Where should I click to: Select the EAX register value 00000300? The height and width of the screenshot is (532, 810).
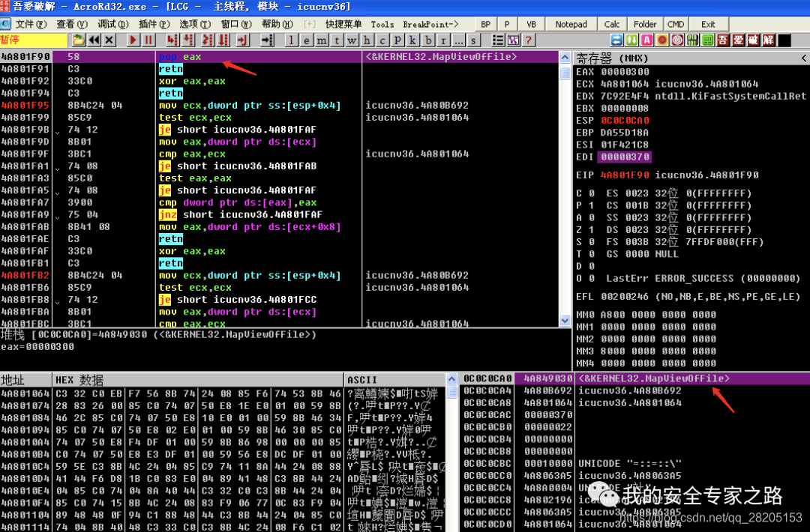(625, 72)
